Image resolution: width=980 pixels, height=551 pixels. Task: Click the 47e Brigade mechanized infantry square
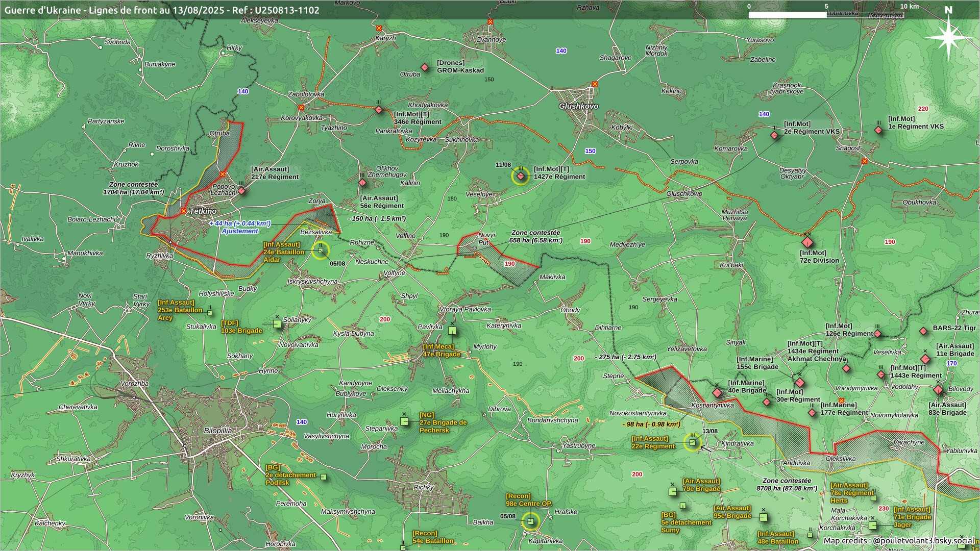pyautogui.click(x=452, y=331)
